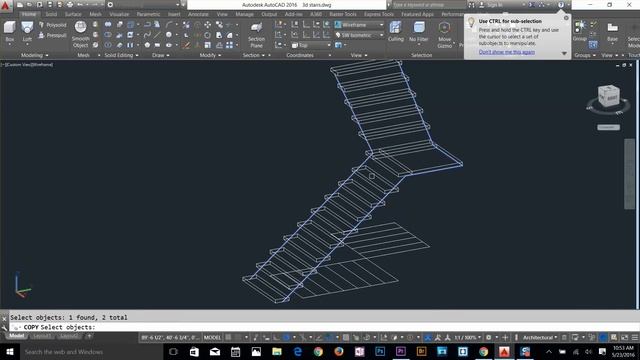Expand the Modify panel
This screenshot has height=360, width=640.
point(210,55)
